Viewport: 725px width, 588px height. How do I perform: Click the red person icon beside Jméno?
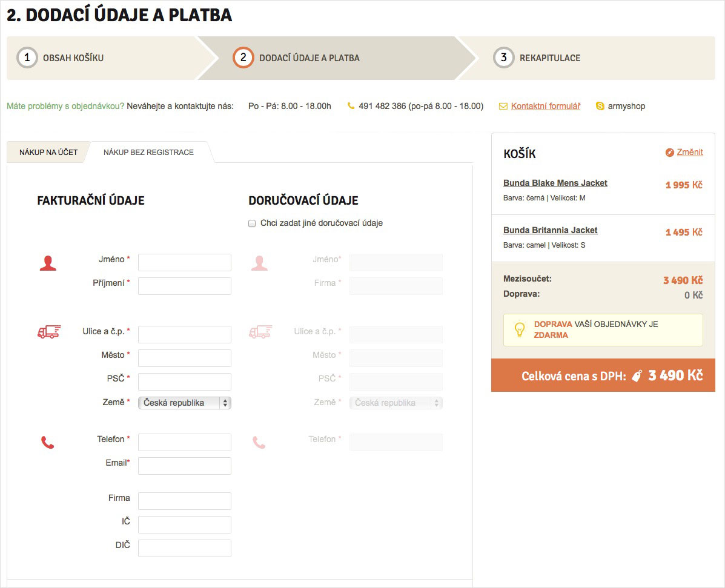click(x=48, y=263)
